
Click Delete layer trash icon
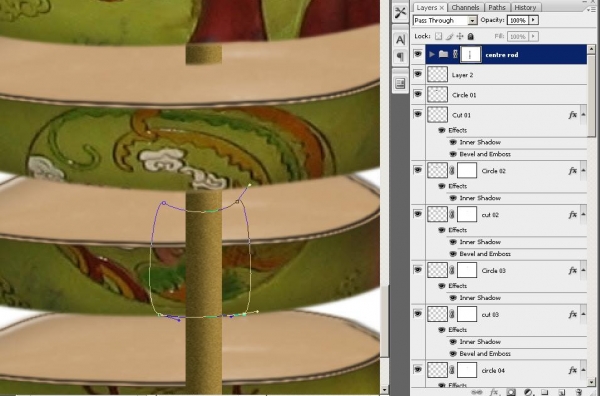[578, 392]
